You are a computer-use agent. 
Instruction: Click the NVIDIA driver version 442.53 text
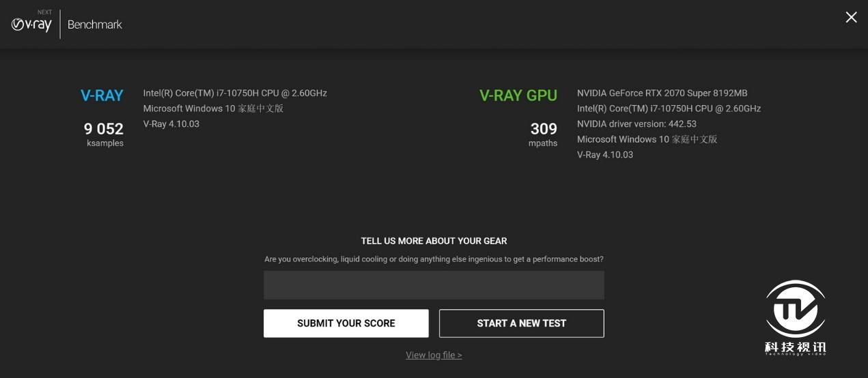point(636,123)
